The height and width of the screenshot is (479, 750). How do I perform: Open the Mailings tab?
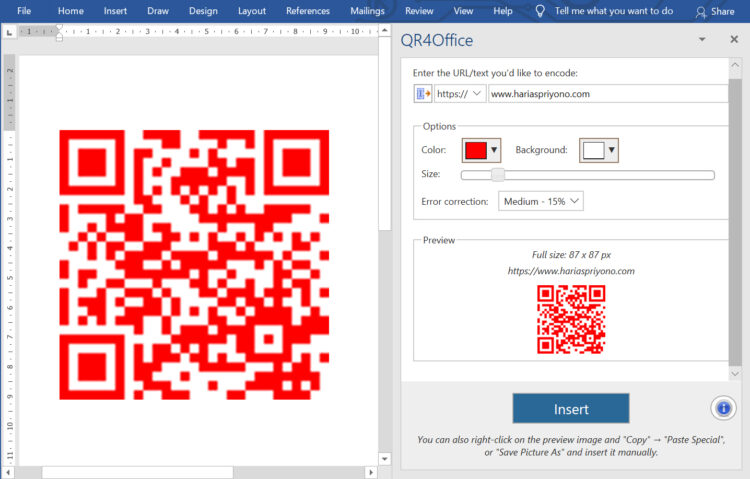(x=367, y=11)
